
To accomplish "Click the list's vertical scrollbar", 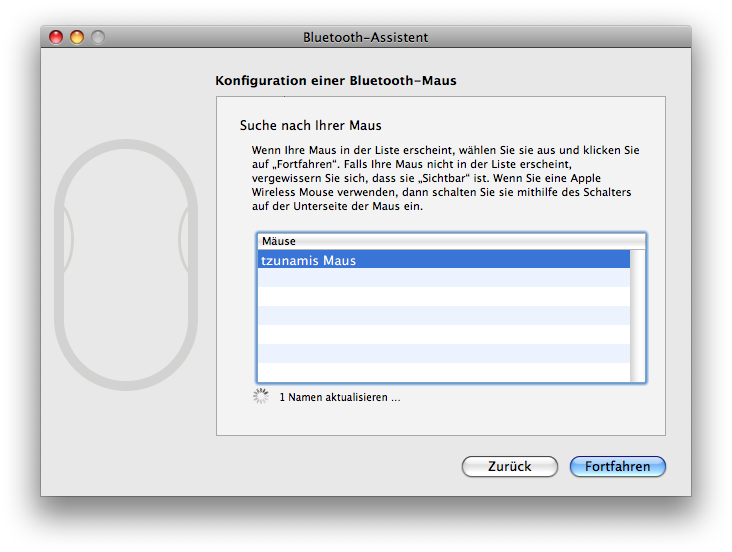I will tap(637, 316).
